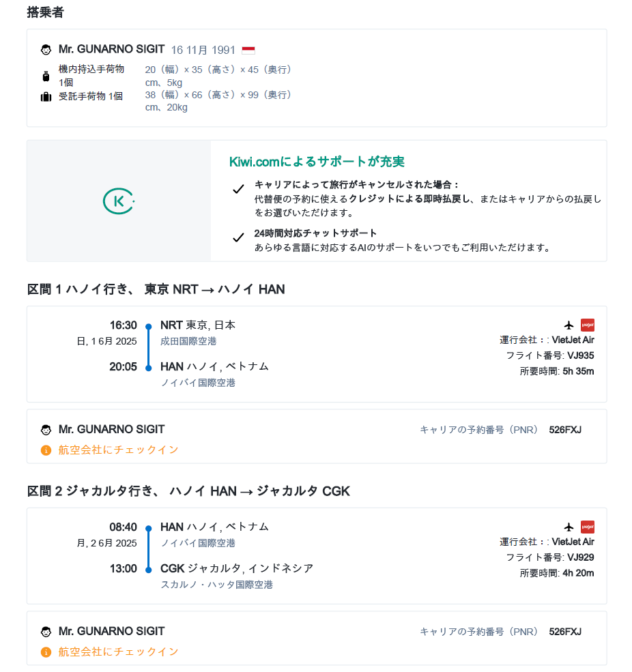Click the checkmark beside 24時間対応チャットサポート
Screen dimensions: 632x672
[x=238, y=237]
